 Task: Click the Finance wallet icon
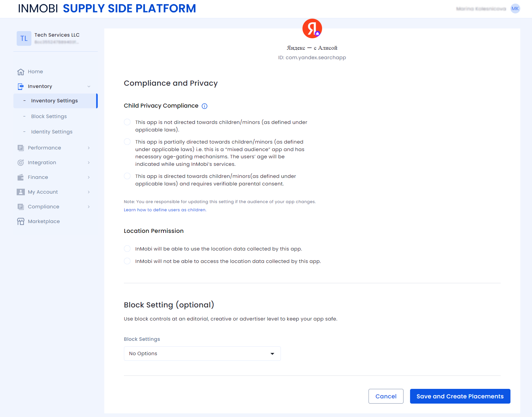point(21,177)
